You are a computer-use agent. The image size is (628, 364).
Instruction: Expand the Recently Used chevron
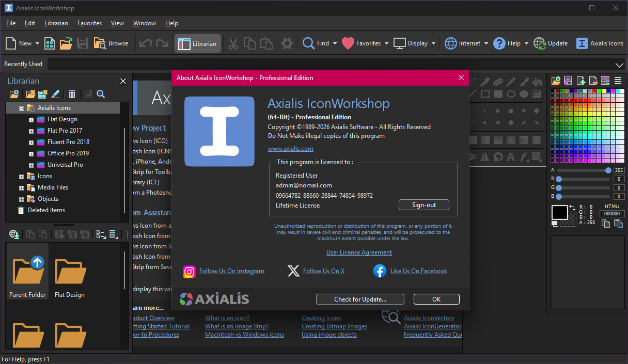[620, 65]
